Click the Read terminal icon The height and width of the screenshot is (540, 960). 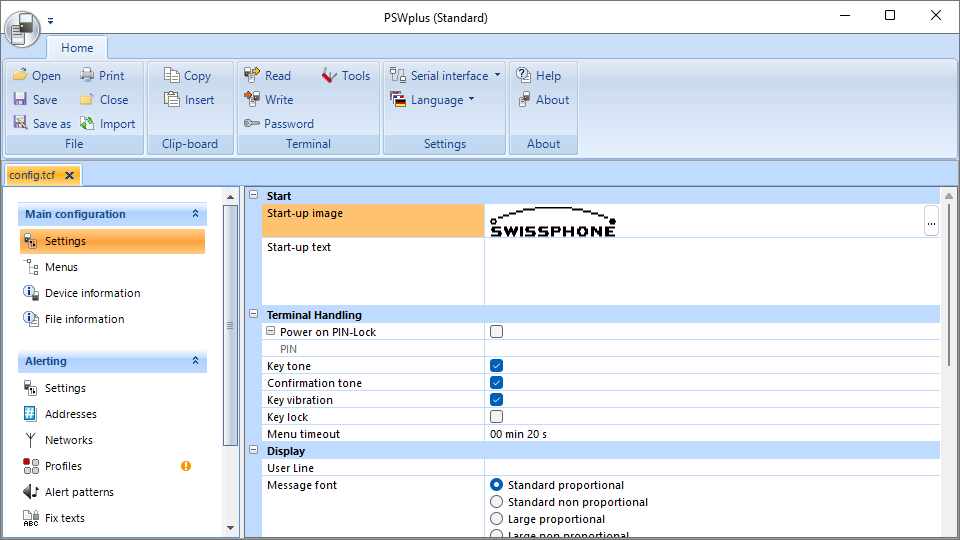252,76
